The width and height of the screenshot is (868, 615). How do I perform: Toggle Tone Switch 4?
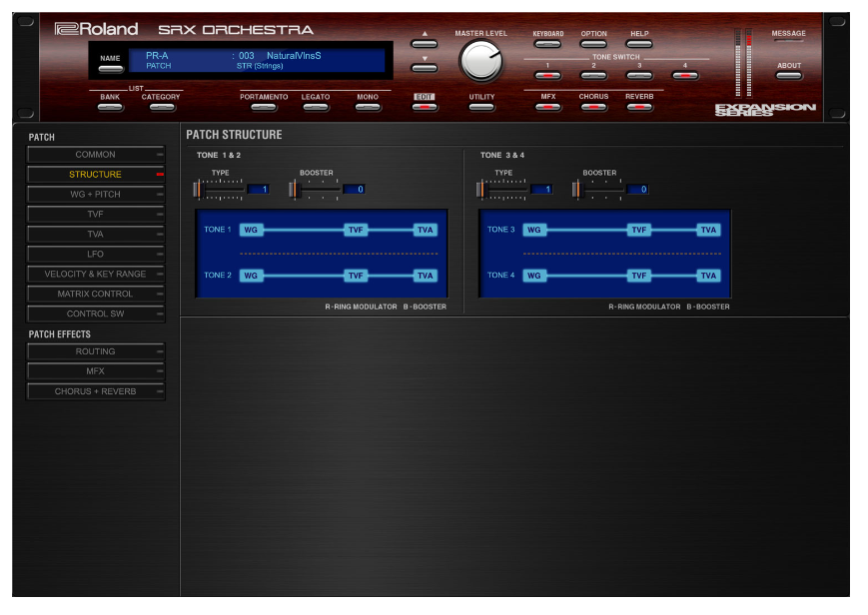[x=685, y=75]
